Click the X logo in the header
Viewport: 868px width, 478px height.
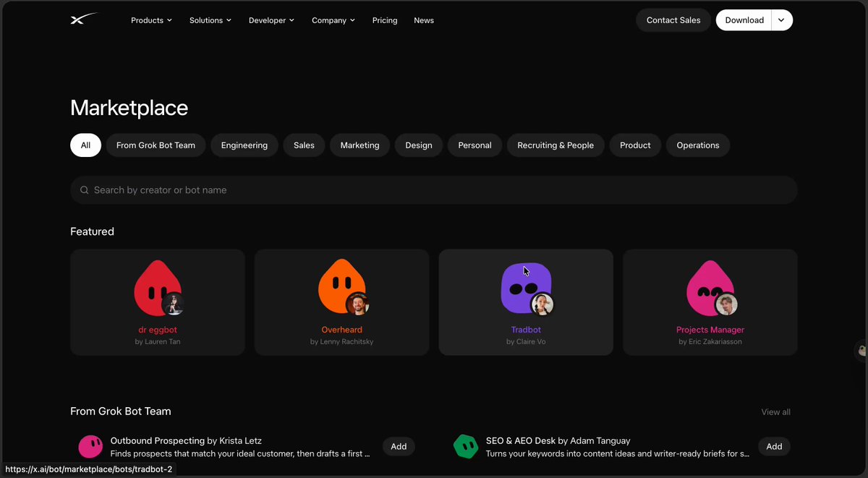click(x=83, y=20)
